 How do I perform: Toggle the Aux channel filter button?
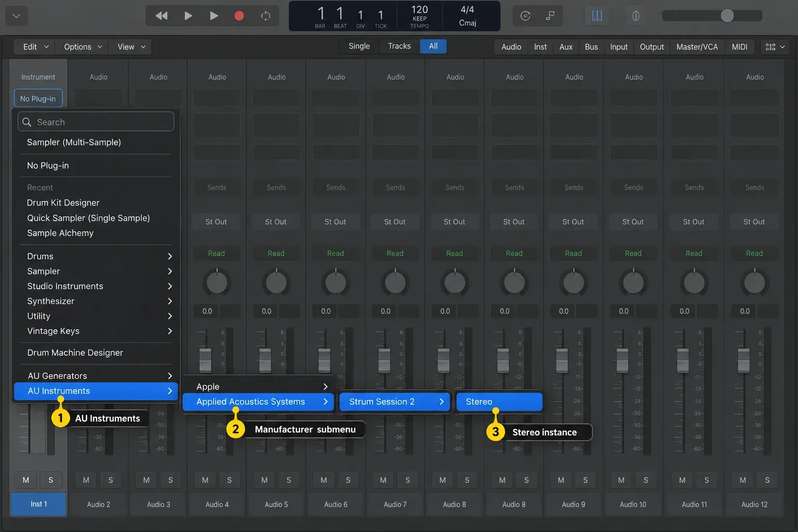[566, 47]
